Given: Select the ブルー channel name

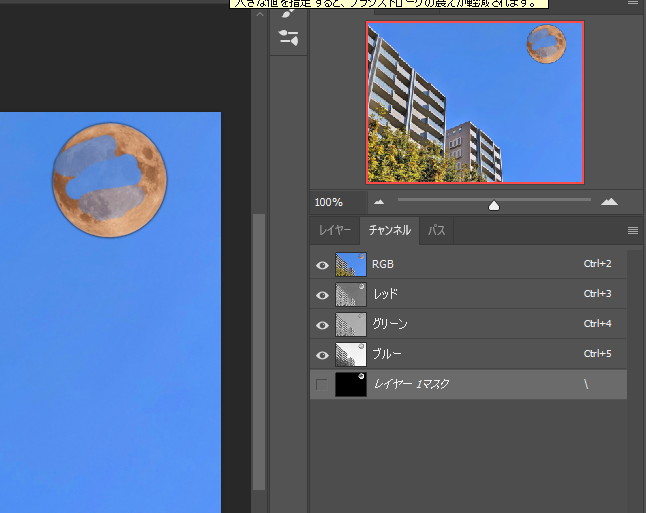Looking at the screenshot, I should click(x=387, y=354).
